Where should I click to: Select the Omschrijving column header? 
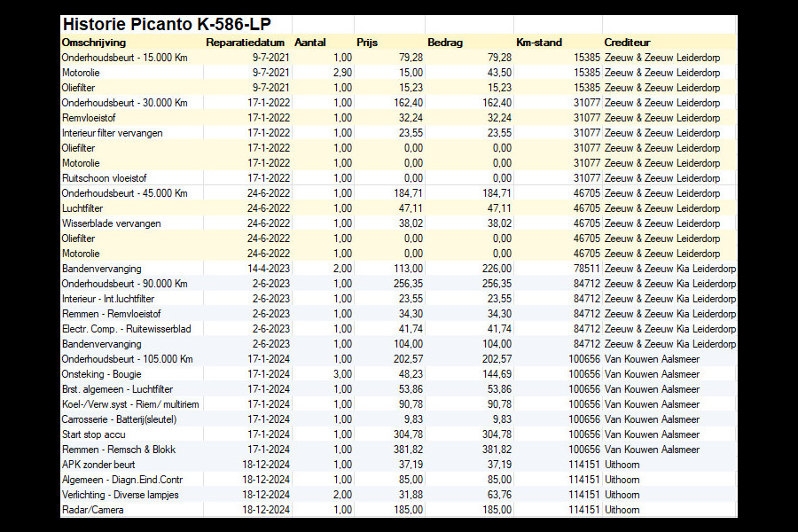pos(94,43)
